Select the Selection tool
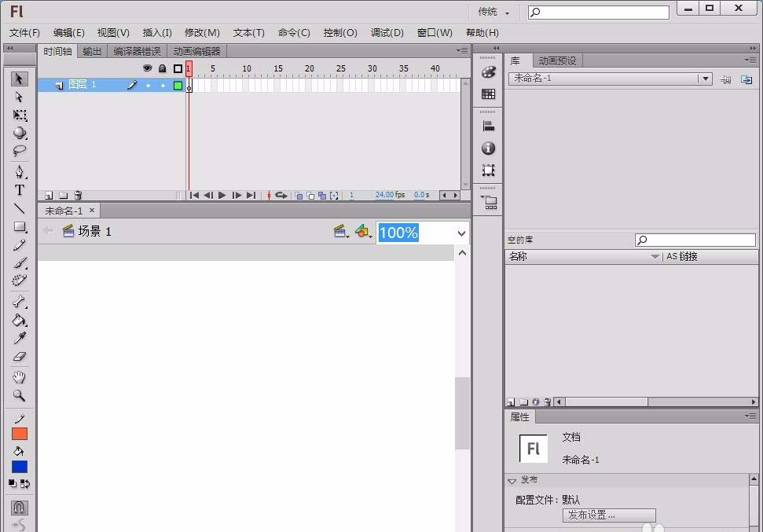 coord(19,79)
